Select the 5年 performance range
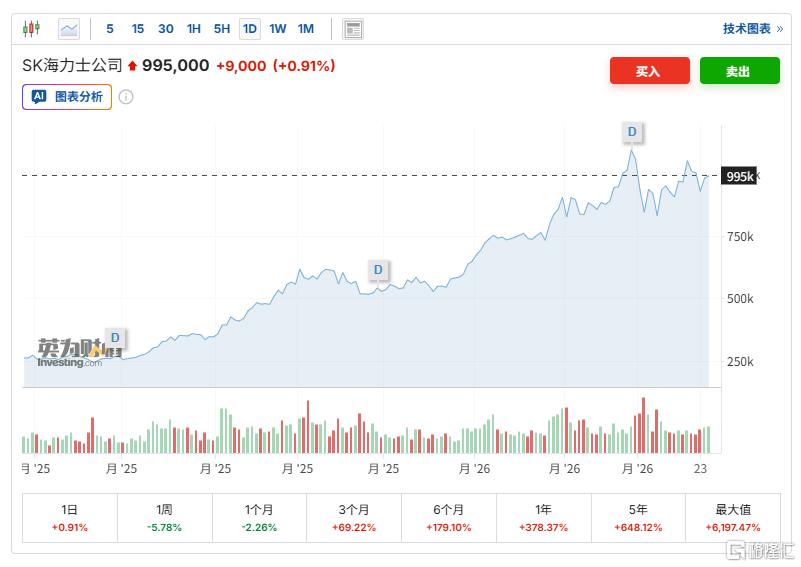The height and width of the screenshot is (567, 801). click(x=636, y=517)
